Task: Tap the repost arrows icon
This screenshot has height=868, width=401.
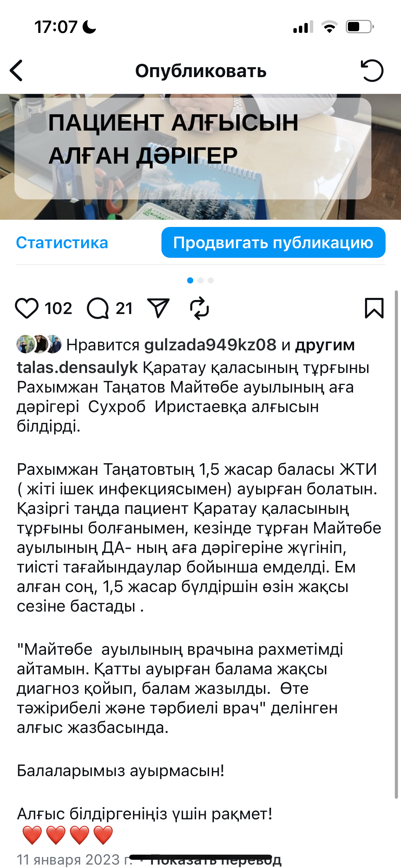Action: pos(199,308)
